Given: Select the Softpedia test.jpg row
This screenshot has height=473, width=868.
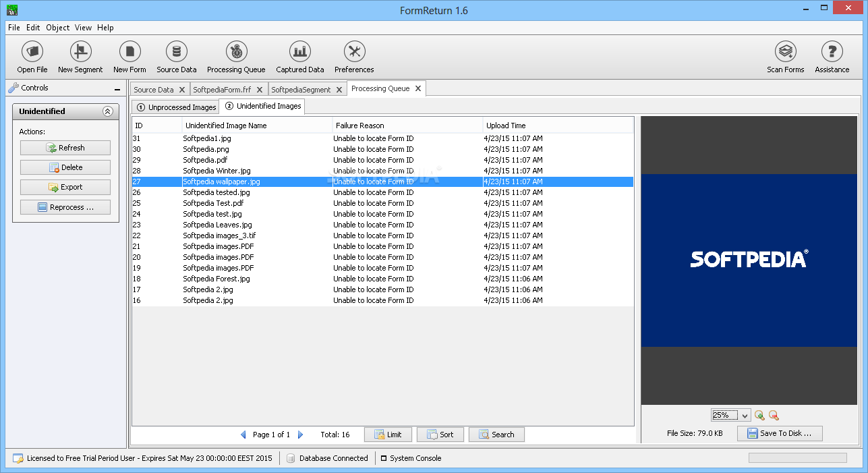Looking at the screenshot, I should [382, 214].
